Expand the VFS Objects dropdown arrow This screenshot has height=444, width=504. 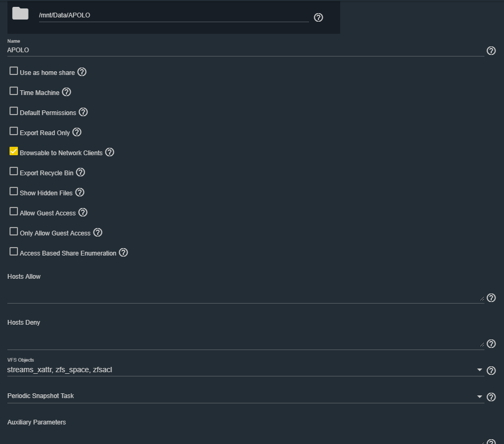click(x=479, y=370)
